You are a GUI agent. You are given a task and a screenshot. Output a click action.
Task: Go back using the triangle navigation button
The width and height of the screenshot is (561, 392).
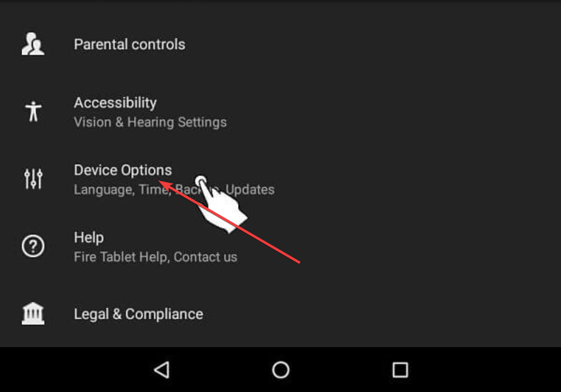tap(162, 370)
